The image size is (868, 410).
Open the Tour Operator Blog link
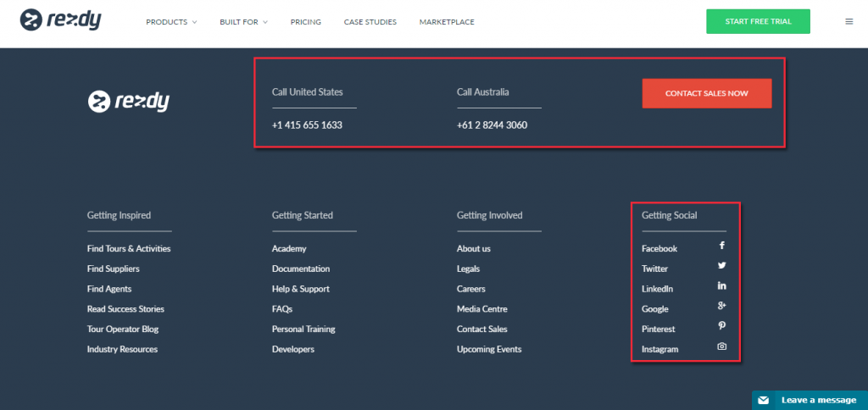click(x=123, y=329)
